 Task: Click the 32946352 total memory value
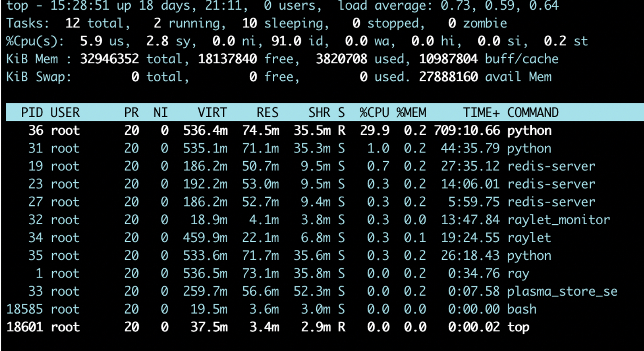point(110,59)
